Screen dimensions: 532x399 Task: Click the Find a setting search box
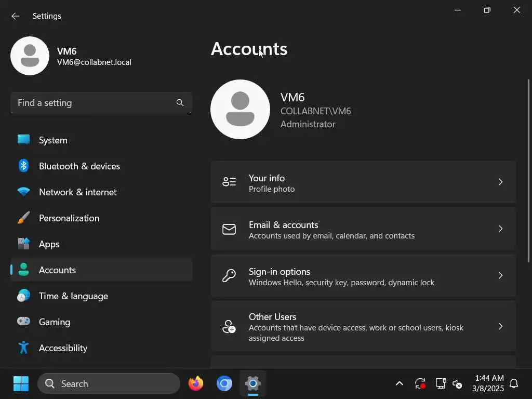pyautogui.click(x=101, y=103)
